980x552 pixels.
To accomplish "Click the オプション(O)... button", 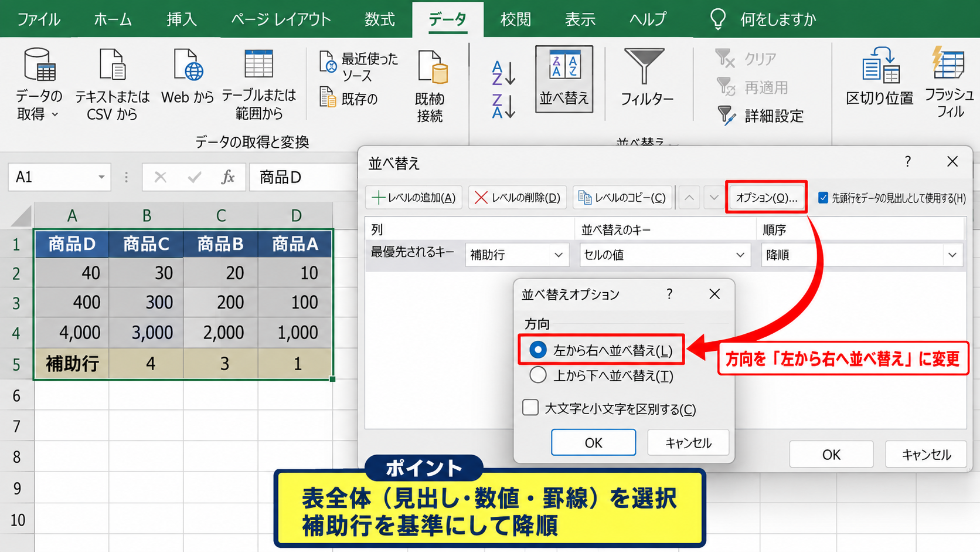I will point(767,198).
